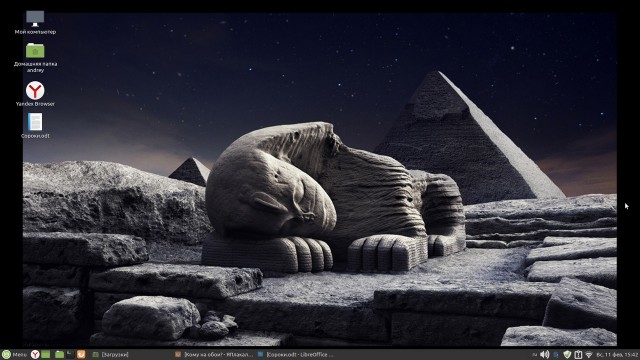This screenshot has height=360, width=640.
Task: Switch to the Кому на обои taskbar window
Action: point(214,354)
